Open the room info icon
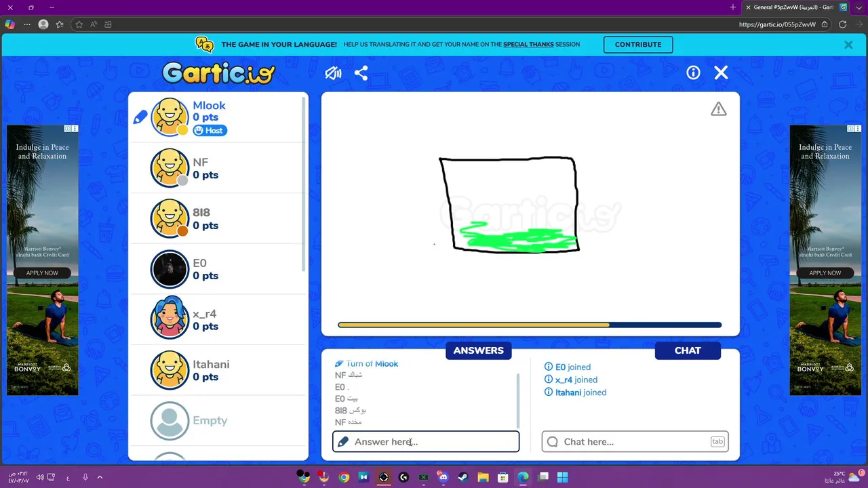The image size is (868, 488). click(693, 73)
